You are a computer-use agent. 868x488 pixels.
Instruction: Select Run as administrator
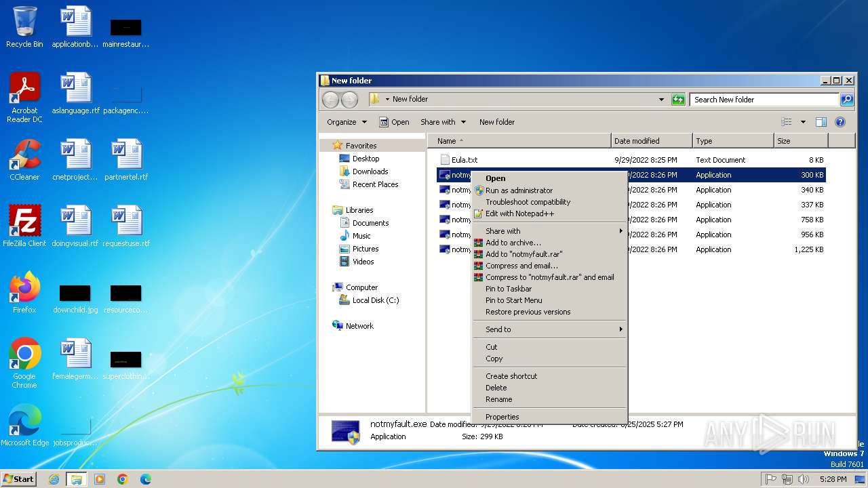(549, 190)
